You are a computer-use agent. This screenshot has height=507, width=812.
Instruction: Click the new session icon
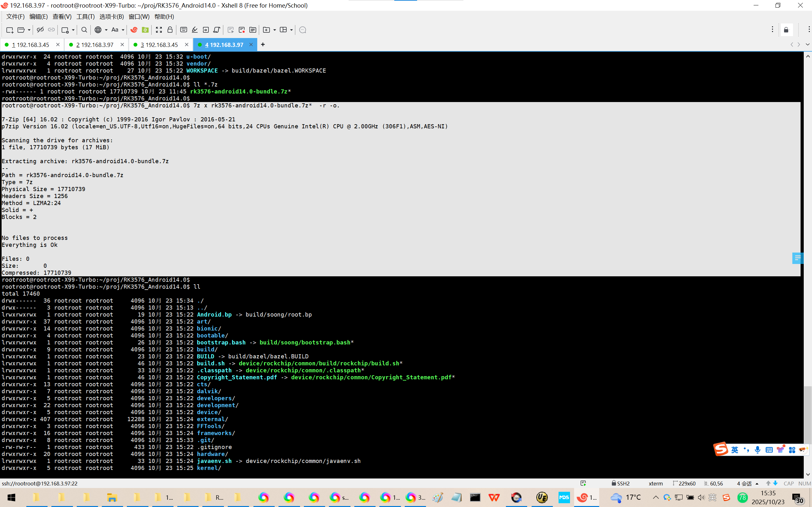[10, 30]
